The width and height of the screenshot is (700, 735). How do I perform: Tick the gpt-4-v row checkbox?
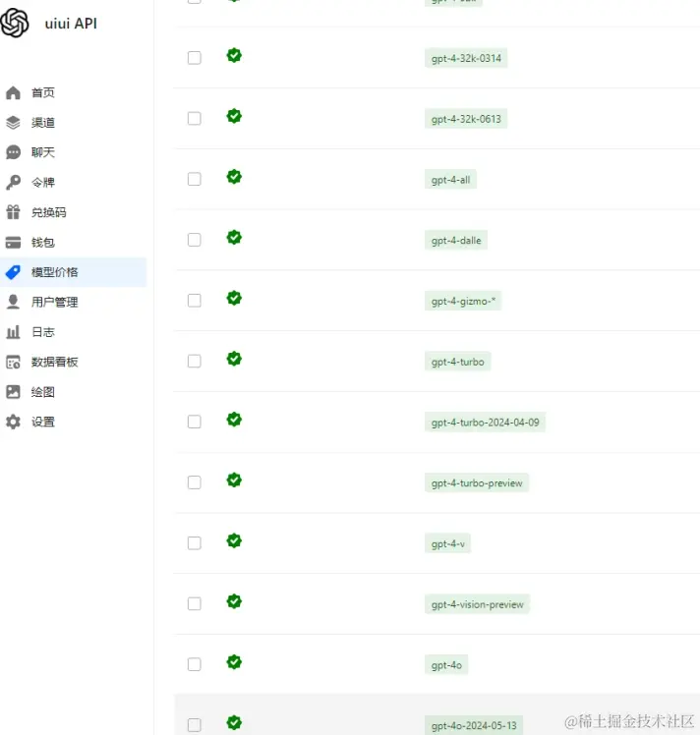pyautogui.click(x=194, y=542)
